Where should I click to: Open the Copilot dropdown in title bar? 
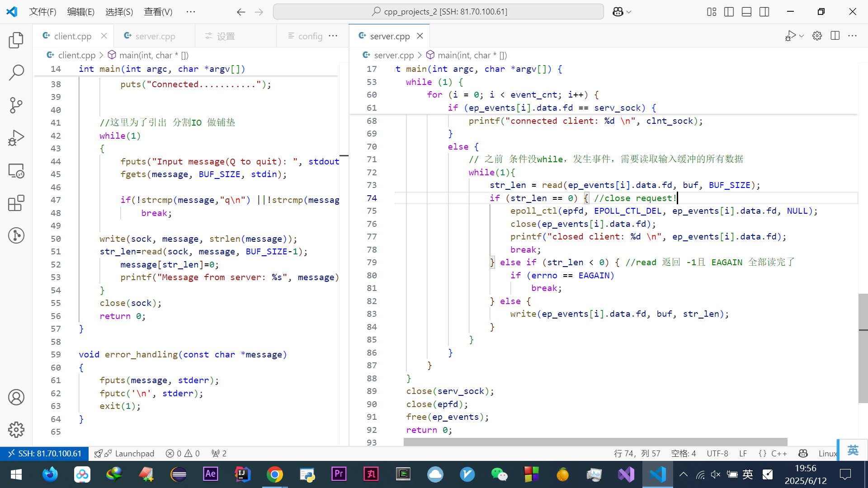click(622, 12)
